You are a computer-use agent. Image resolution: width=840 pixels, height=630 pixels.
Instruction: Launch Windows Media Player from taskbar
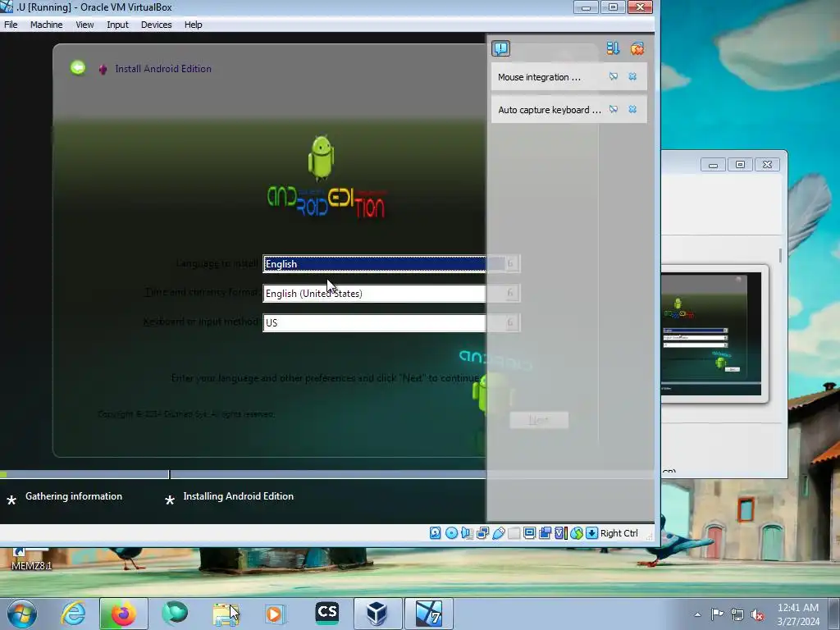[x=275, y=614]
